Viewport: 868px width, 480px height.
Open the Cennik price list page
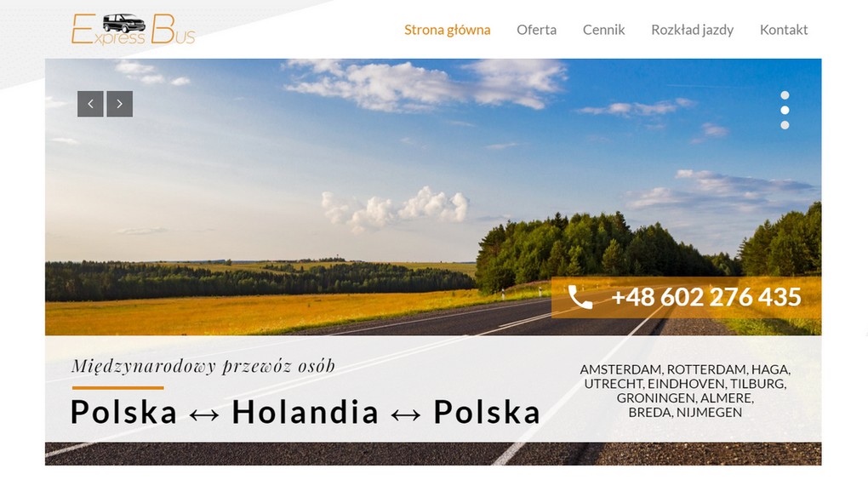pos(603,30)
